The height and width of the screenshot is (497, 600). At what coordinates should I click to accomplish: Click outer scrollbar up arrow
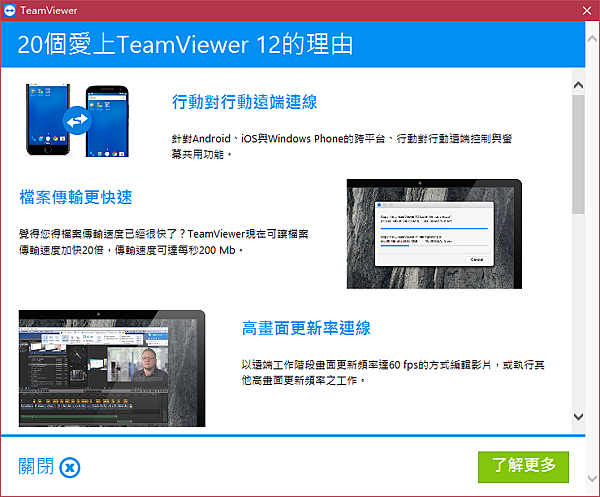592,39
